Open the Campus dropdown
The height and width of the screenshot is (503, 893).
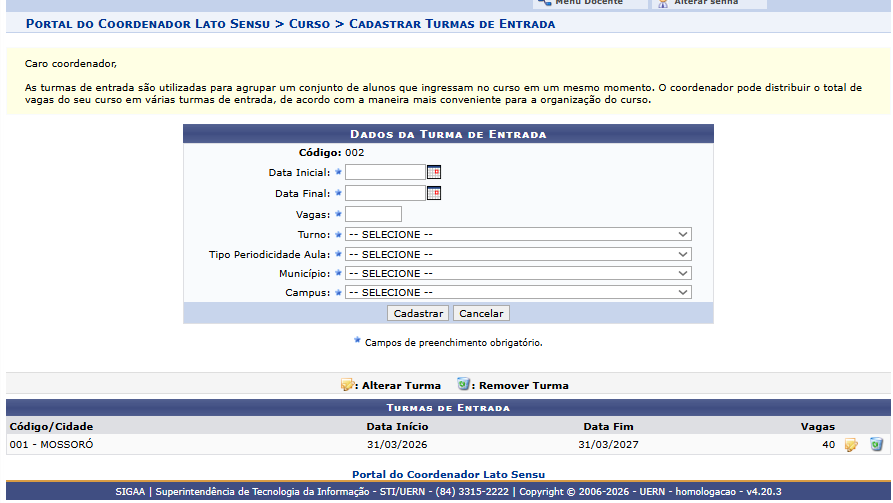coord(518,292)
